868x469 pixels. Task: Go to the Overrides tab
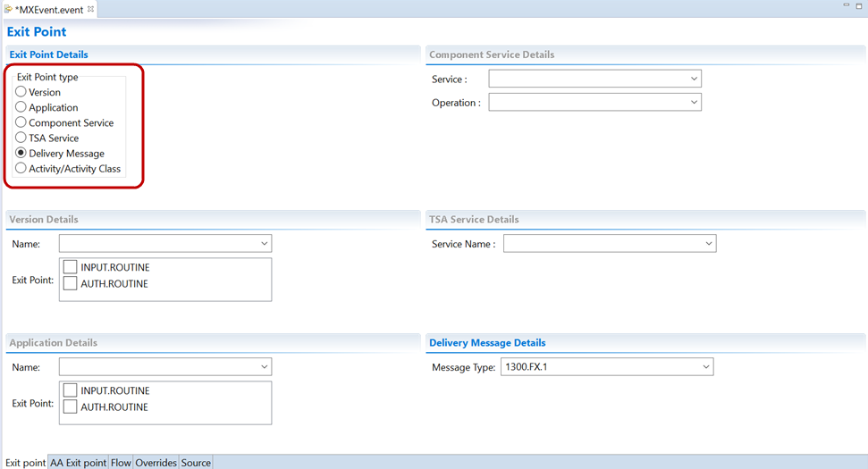156,463
